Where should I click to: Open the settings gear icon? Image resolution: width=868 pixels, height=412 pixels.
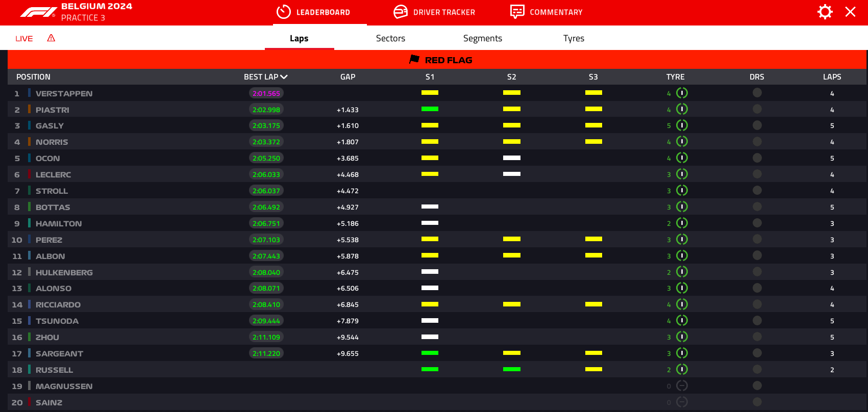[x=825, y=12]
